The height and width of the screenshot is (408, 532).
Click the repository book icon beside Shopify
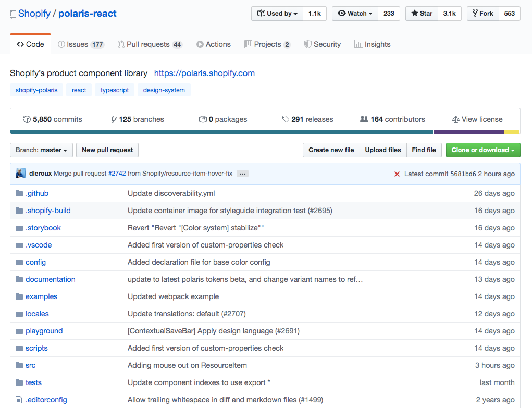13,14
